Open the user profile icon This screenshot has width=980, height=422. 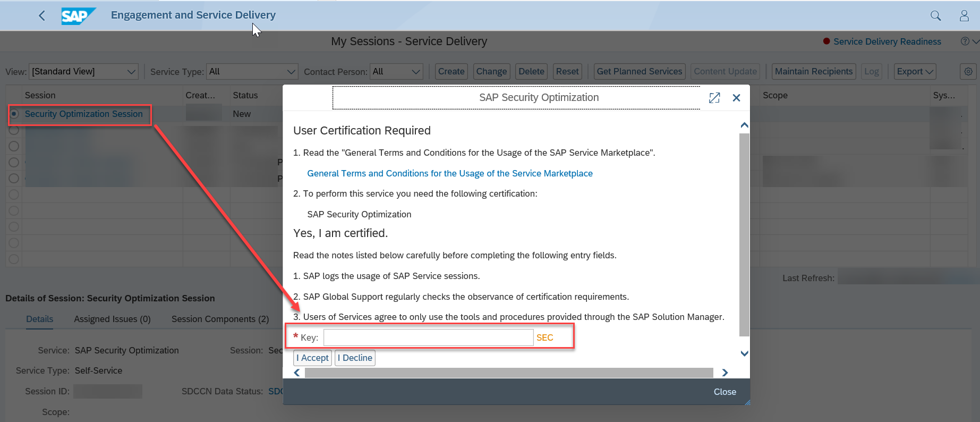[x=964, y=16]
